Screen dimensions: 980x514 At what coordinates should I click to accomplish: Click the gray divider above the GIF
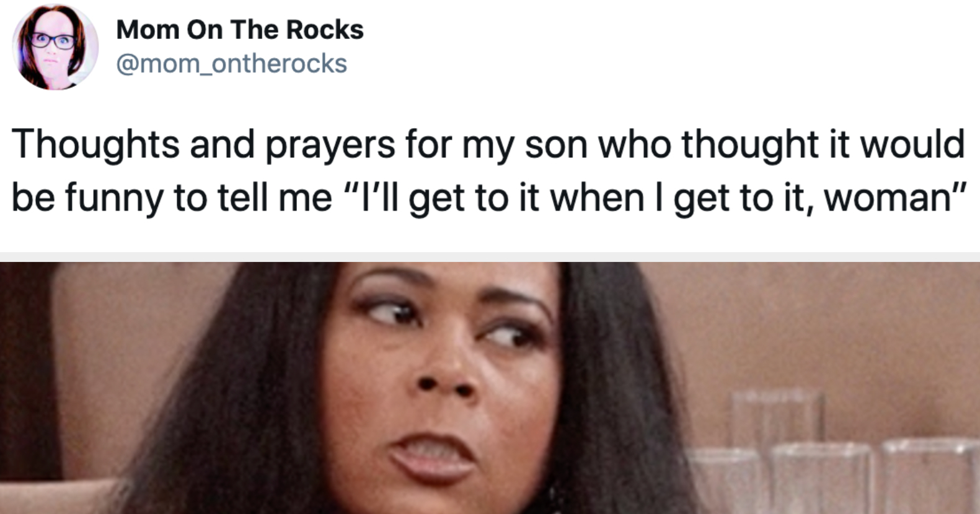490,256
